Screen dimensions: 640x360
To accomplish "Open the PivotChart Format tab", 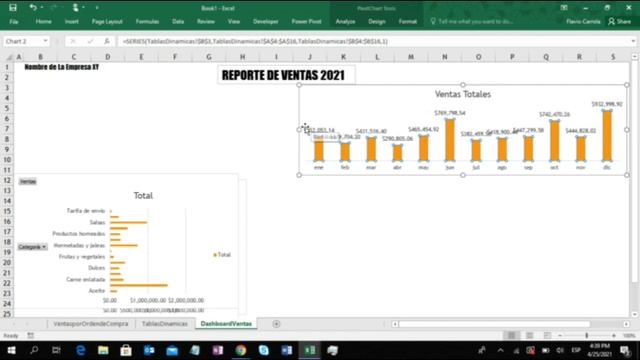I will pyautogui.click(x=408, y=21).
